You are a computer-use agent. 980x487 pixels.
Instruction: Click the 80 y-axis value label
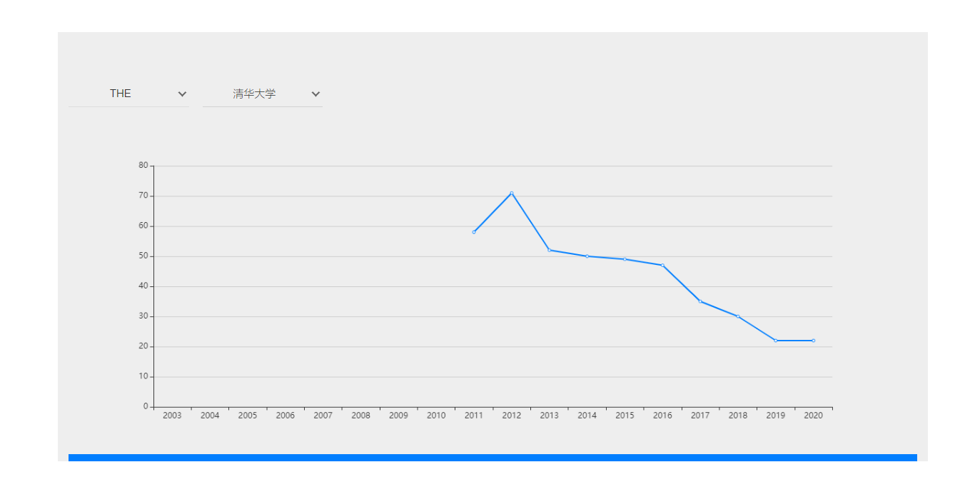pos(143,166)
